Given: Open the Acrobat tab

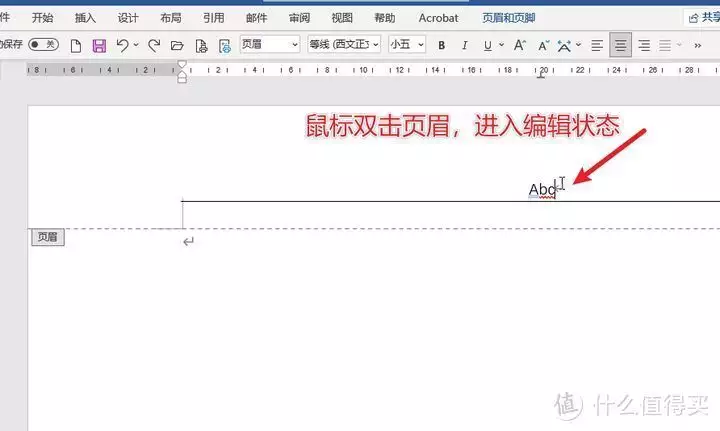Looking at the screenshot, I should 438,18.
